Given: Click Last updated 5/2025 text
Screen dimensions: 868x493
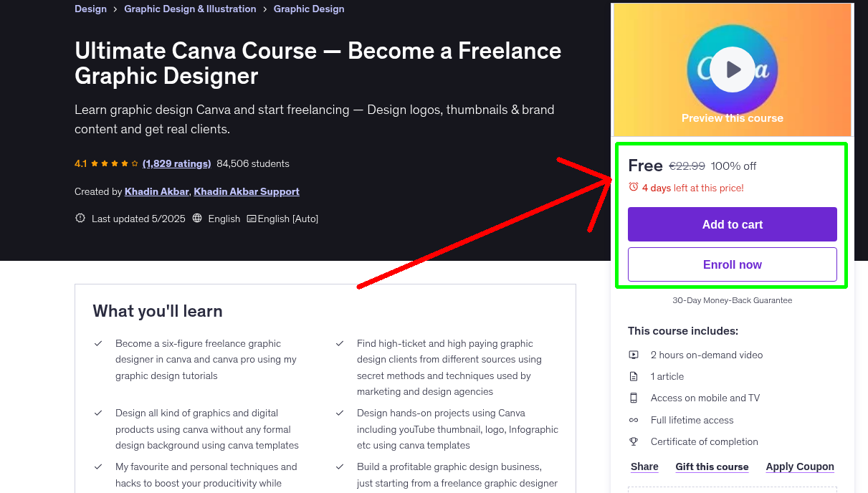Looking at the screenshot, I should (x=138, y=219).
